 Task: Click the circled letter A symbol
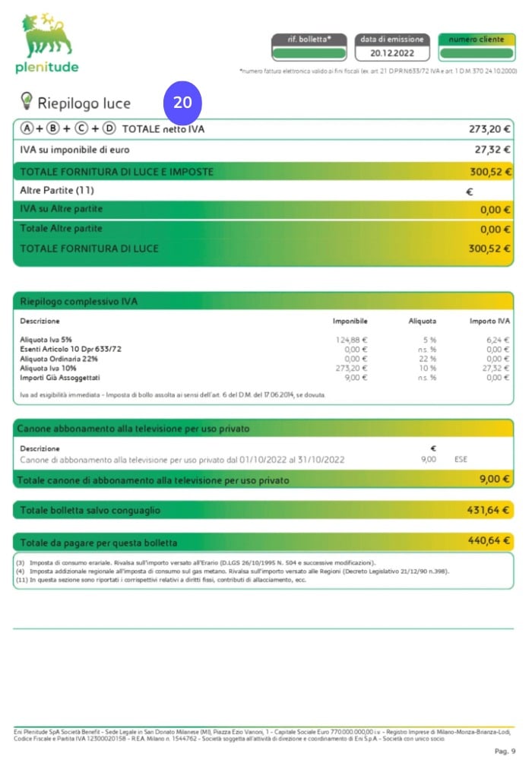pyautogui.click(x=27, y=129)
